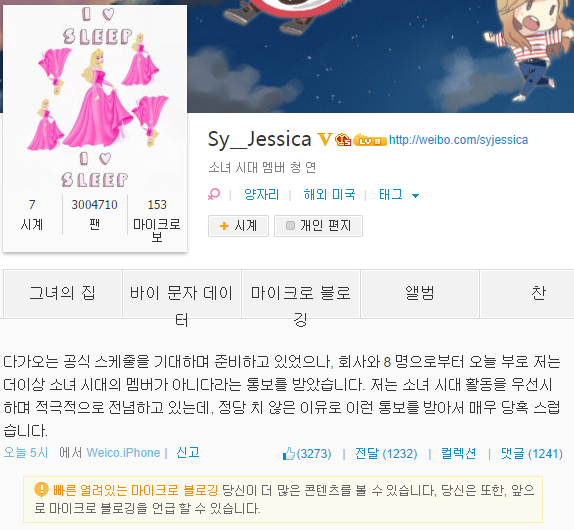This screenshot has width=574, height=530.
Task: Click the orange V verified badge
Action: [325, 139]
